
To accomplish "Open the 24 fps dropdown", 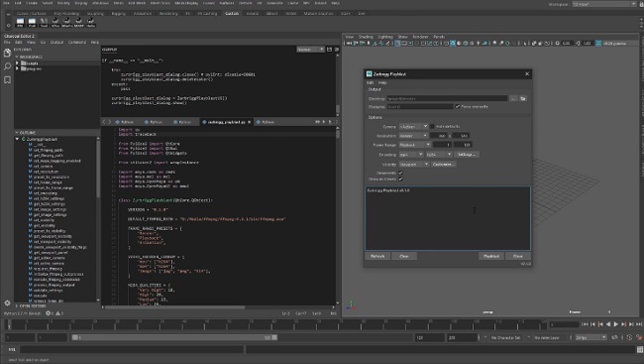I will (590, 337).
